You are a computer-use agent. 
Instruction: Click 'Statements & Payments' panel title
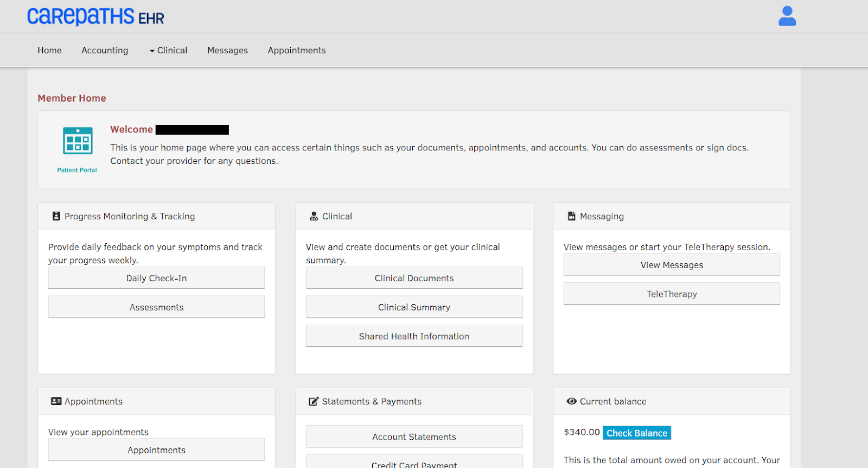(x=372, y=401)
